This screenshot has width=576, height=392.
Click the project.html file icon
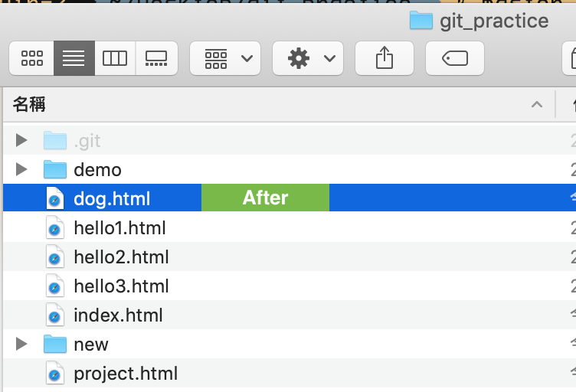[x=54, y=374]
